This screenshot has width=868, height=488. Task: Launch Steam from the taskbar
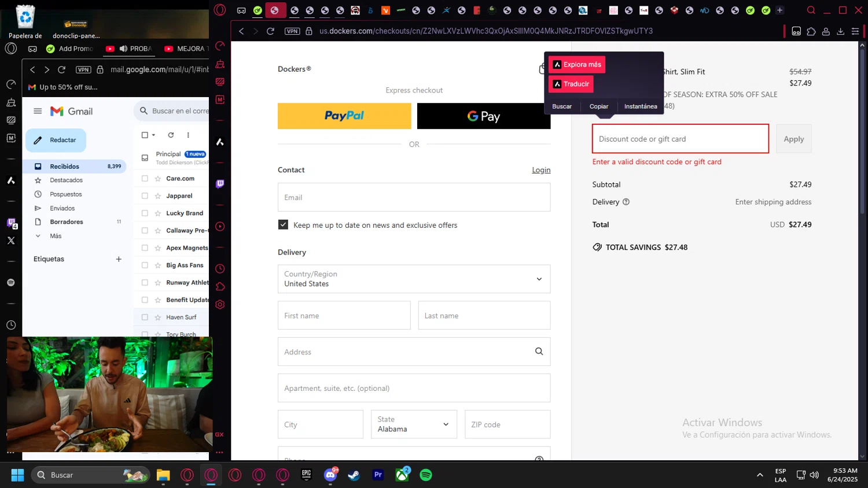coord(354,475)
